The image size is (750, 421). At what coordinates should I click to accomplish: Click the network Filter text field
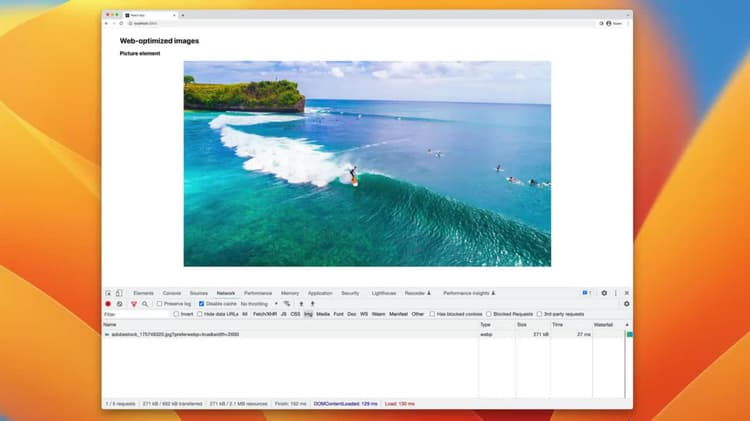coord(136,314)
